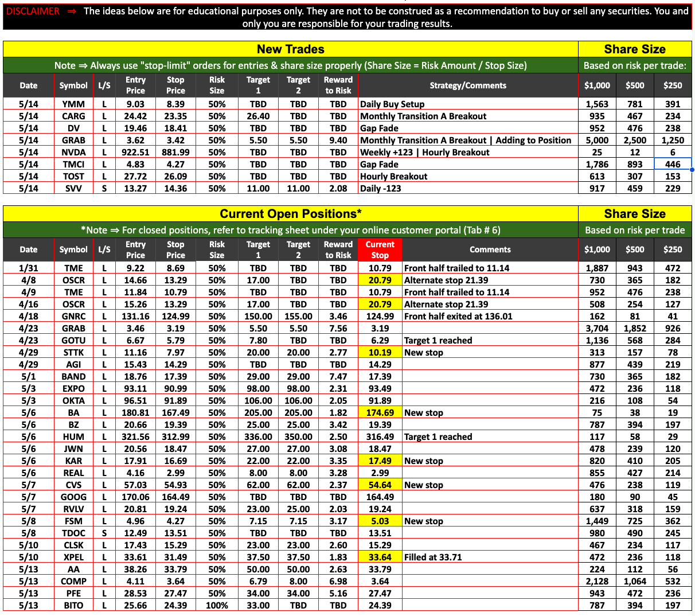Click the red DISCLAIMER text
The height and width of the screenshot is (616, 695).
click(33, 11)
